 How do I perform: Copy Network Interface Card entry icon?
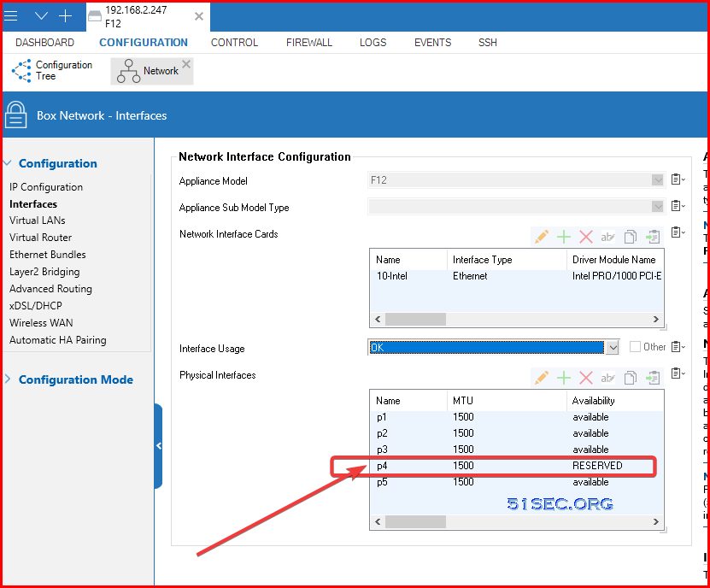(x=631, y=237)
